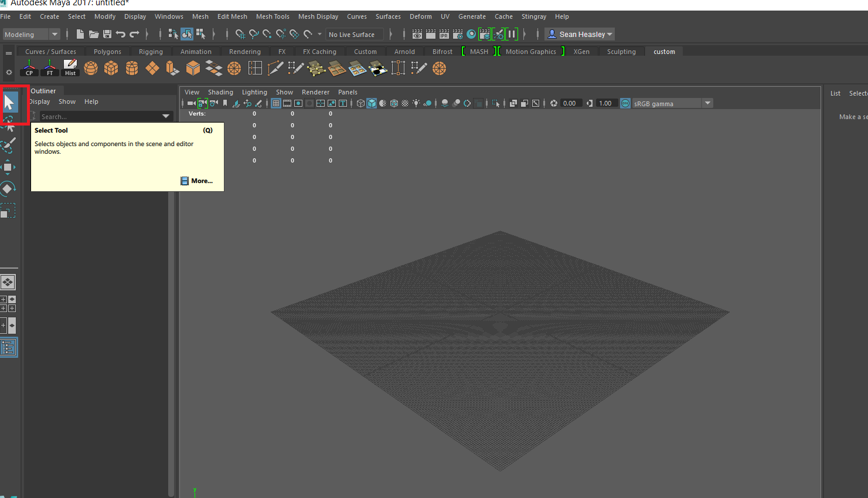Image resolution: width=868 pixels, height=498 pixels.
Task: Click the IPR render icon
Action: 444,34
